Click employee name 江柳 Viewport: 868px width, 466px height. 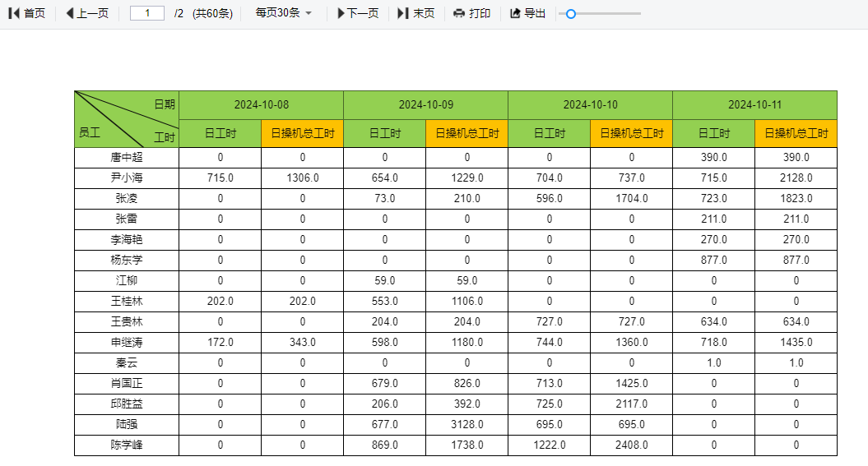pyautogui.click(x=127, y=281)
